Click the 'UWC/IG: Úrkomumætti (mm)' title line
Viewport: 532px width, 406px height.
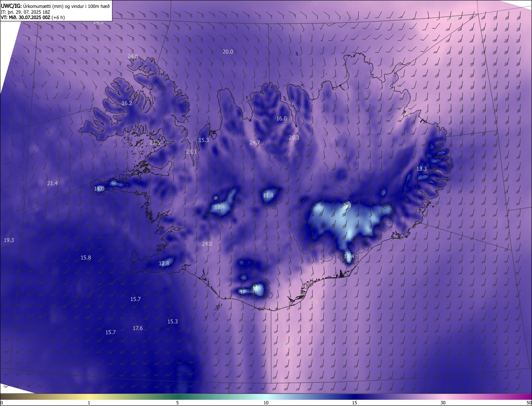click(x=55, y=6)
